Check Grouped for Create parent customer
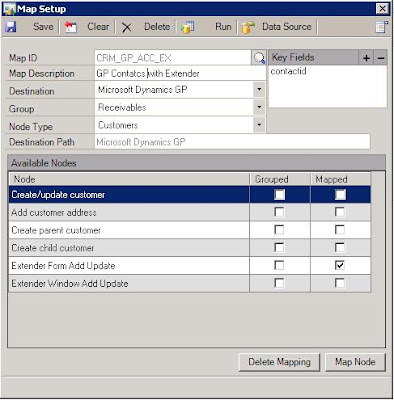 pyautogui.click(x=279, y=230)
